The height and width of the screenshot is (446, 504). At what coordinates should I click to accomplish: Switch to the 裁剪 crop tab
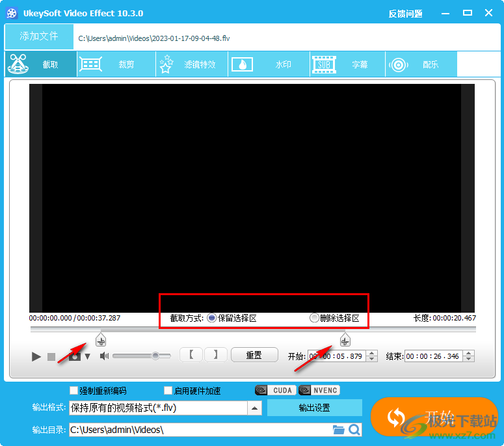click(116, 64)
